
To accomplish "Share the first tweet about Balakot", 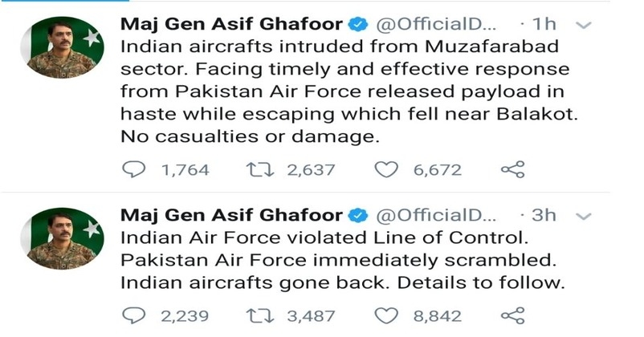I will (512, 169).
